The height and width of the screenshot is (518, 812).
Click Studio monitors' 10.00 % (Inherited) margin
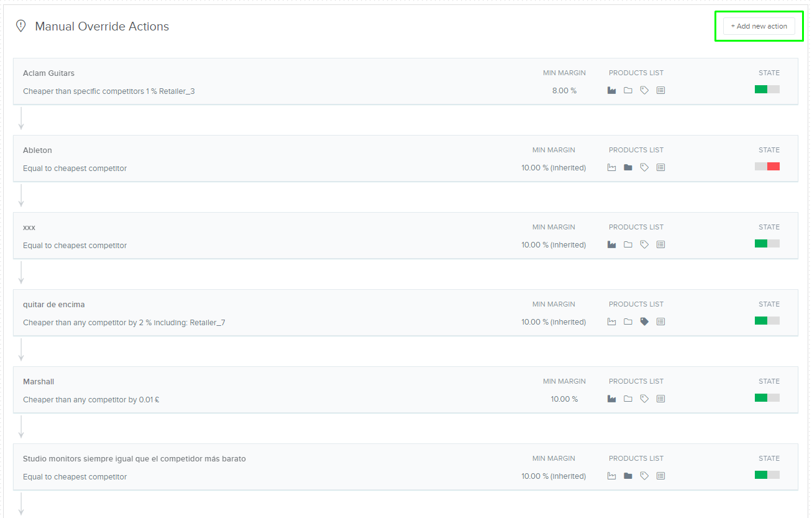554,476
